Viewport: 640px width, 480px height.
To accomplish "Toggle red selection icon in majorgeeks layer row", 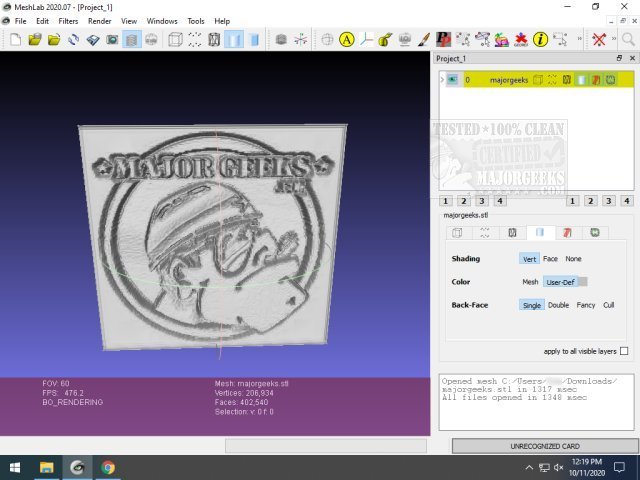I will click(596, 80).
